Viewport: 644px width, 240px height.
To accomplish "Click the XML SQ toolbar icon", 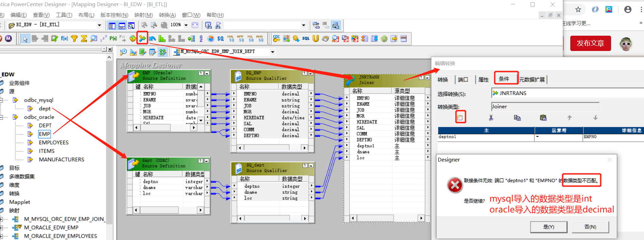I will [x=231, y=38].
